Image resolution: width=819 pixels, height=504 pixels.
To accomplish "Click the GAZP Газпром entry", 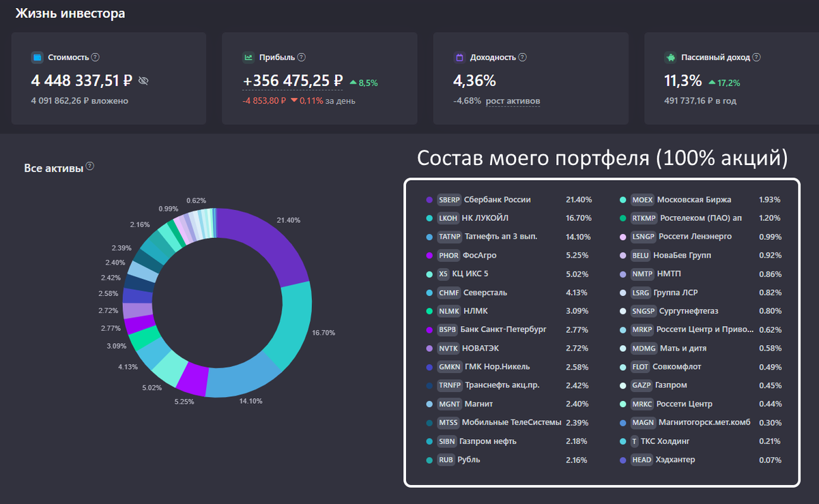I will tap(701, 385).
